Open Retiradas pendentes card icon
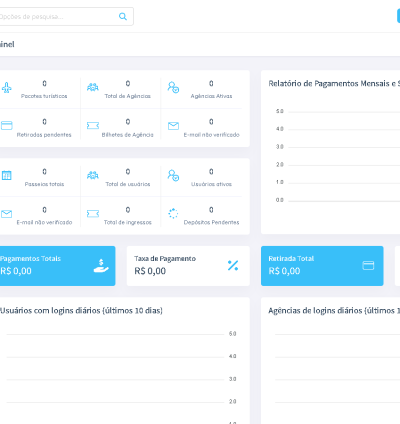The height and width of the screenshot is (424, 400). [7, 126]
